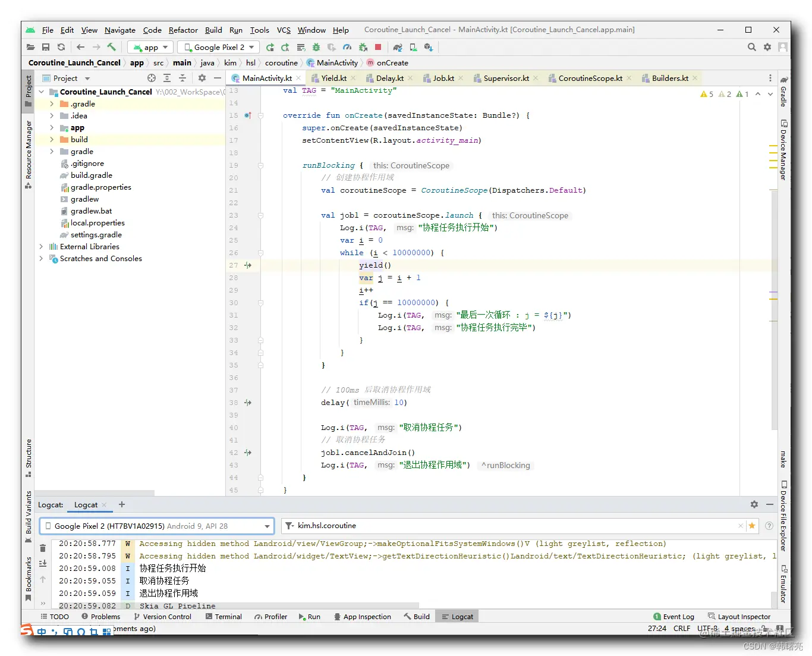812x656 pixels.
Task: Add a new Logcat tab with plus
Action: click(x=122, y=504)
